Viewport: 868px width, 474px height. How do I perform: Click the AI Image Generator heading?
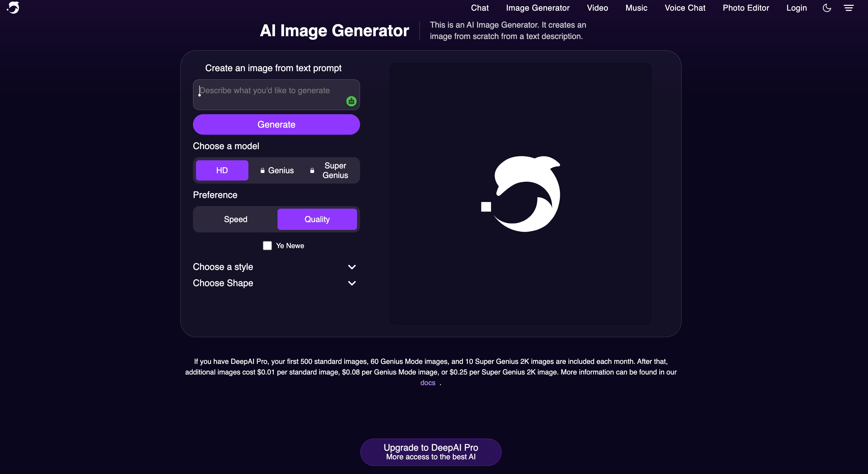pyautogui.click(x=334, y=31)
